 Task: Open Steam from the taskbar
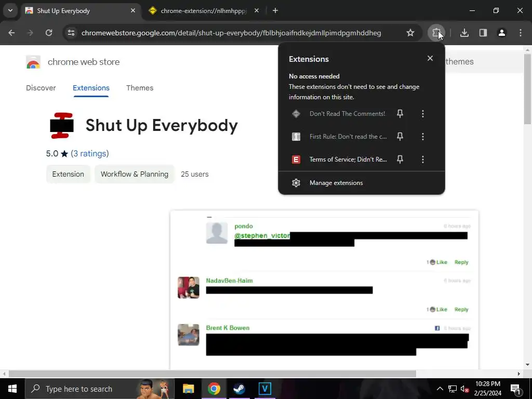[239, 389]
